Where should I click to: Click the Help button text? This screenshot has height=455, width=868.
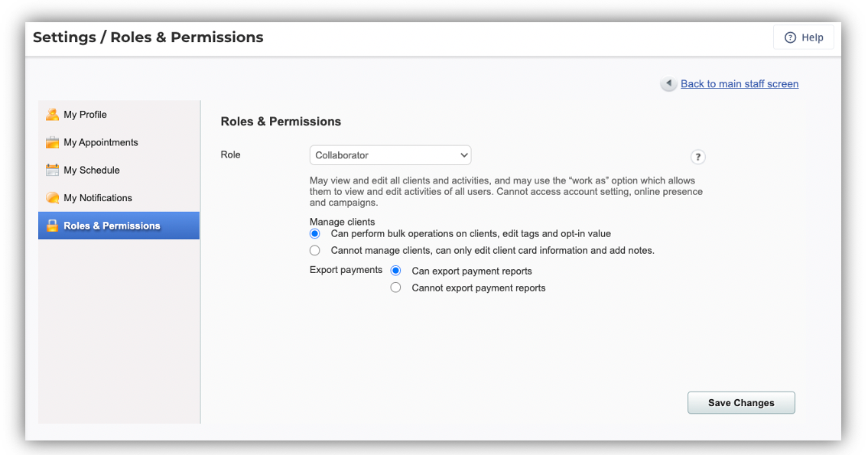coord(812,37)
